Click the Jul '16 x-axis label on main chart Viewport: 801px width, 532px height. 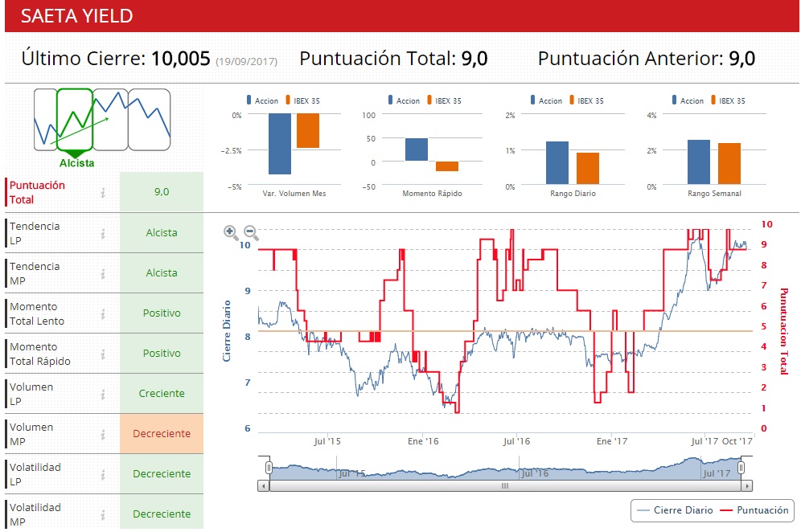(516, 441)
